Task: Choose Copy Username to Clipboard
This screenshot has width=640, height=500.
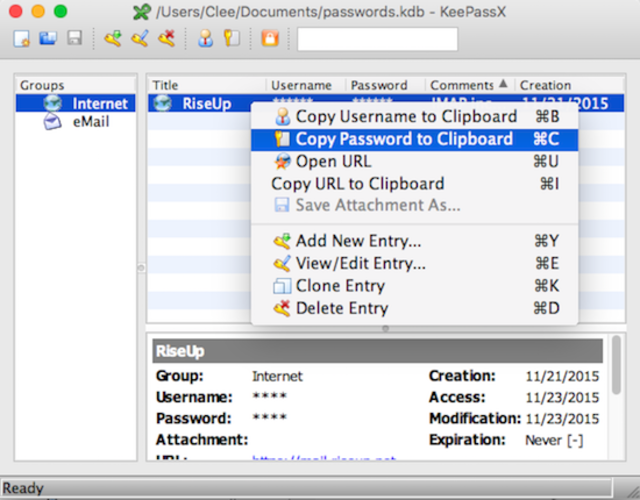Action: 414,117
